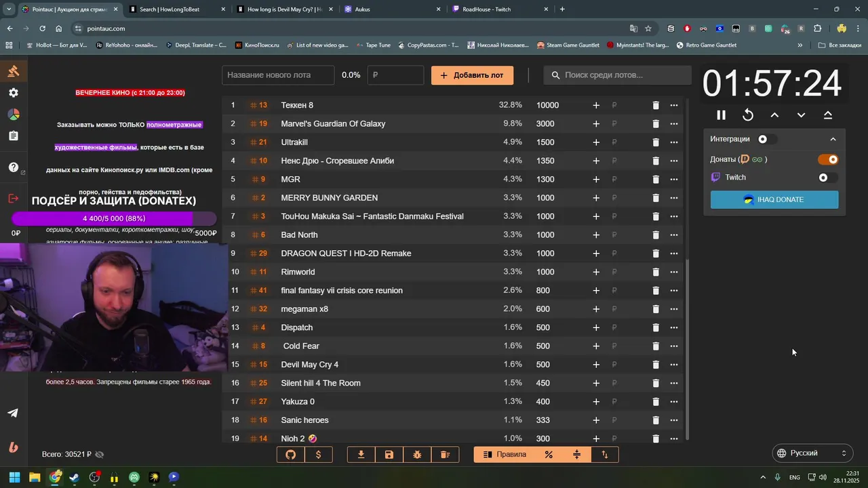Viewport: 868px width, 488px height.
Task: Reset the auction timer
Action: pos(748,115)
